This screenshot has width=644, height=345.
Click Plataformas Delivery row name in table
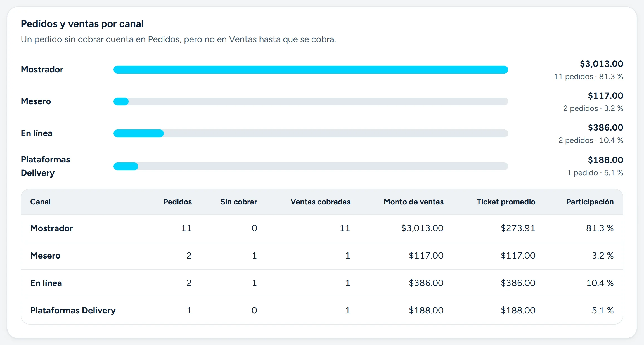73,311
